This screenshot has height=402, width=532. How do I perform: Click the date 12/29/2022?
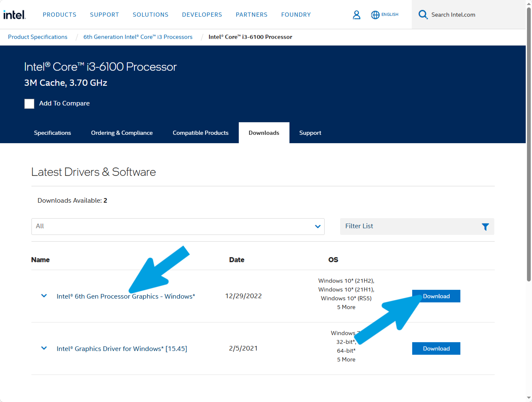243,296
